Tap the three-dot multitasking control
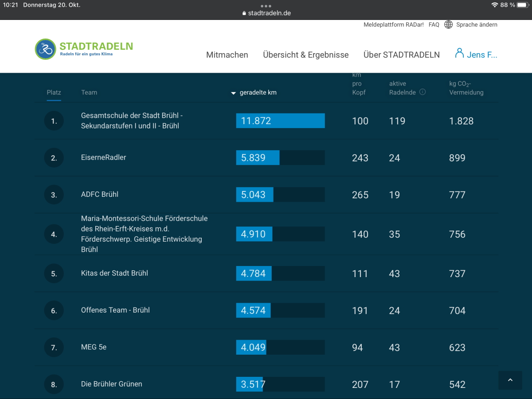Image resolution: width=532 pixels, height=399 pixels. pyautogui.click(x=266, y=6)
